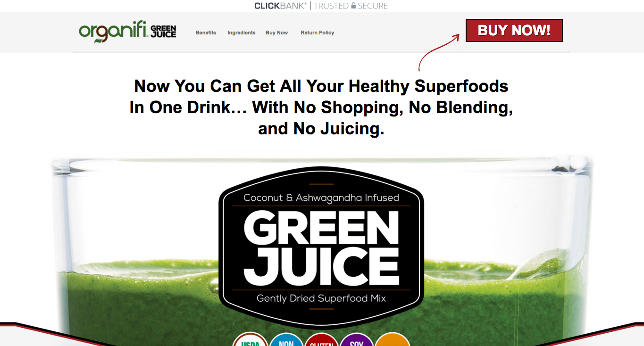Click 'Coconut & Ashwagandha Infused' text
644x346 pixels.
coord(321,198)
